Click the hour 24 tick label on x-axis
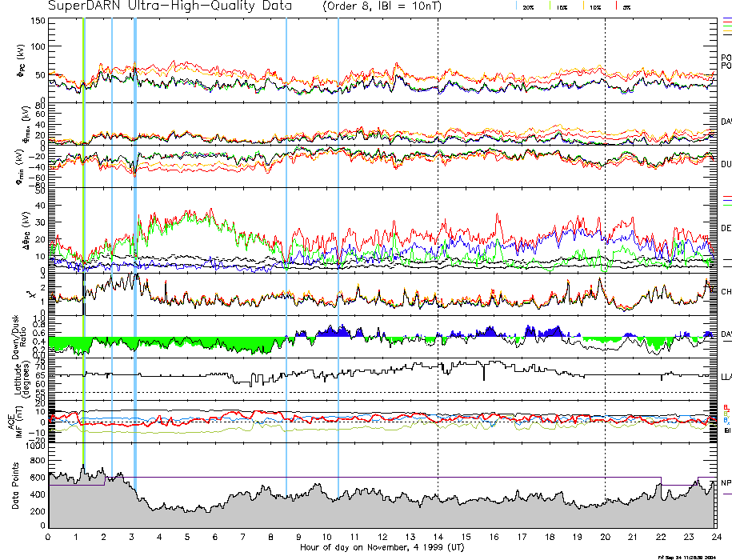Image resolution: width=732 pixels, height=560 pixels. click(x=715, y=537)
